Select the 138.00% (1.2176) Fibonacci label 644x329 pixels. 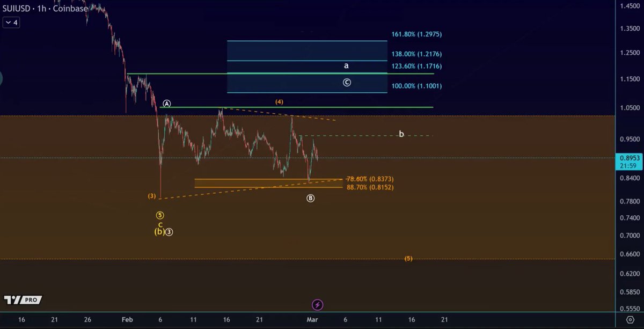416,54
